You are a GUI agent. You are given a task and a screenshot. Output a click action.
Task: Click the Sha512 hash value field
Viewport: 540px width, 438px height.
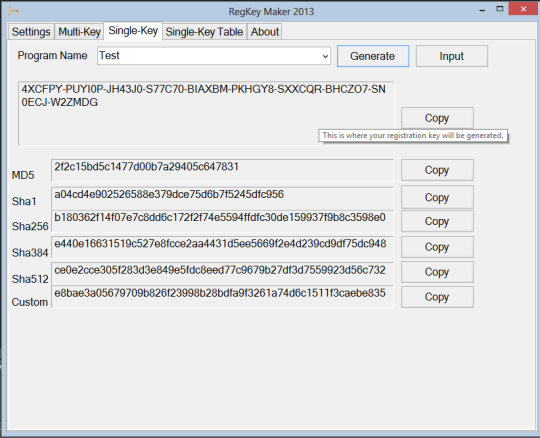(222, 273)
